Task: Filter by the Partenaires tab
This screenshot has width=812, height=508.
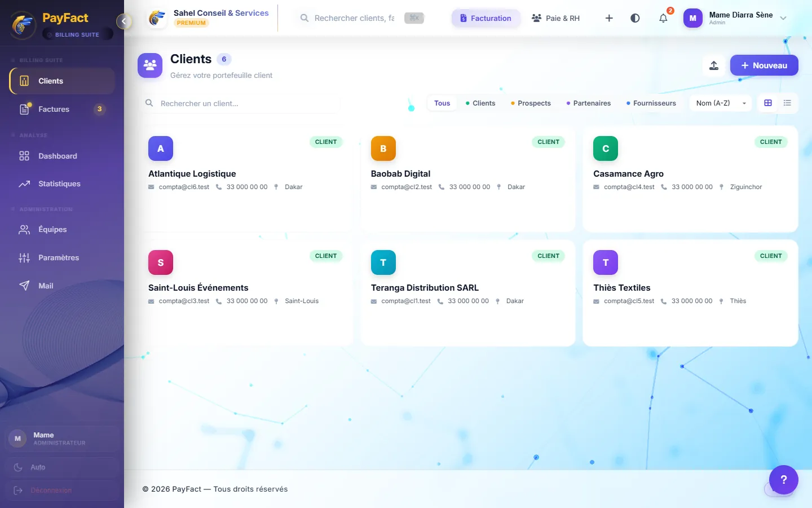Action: (x=589, y=103)
